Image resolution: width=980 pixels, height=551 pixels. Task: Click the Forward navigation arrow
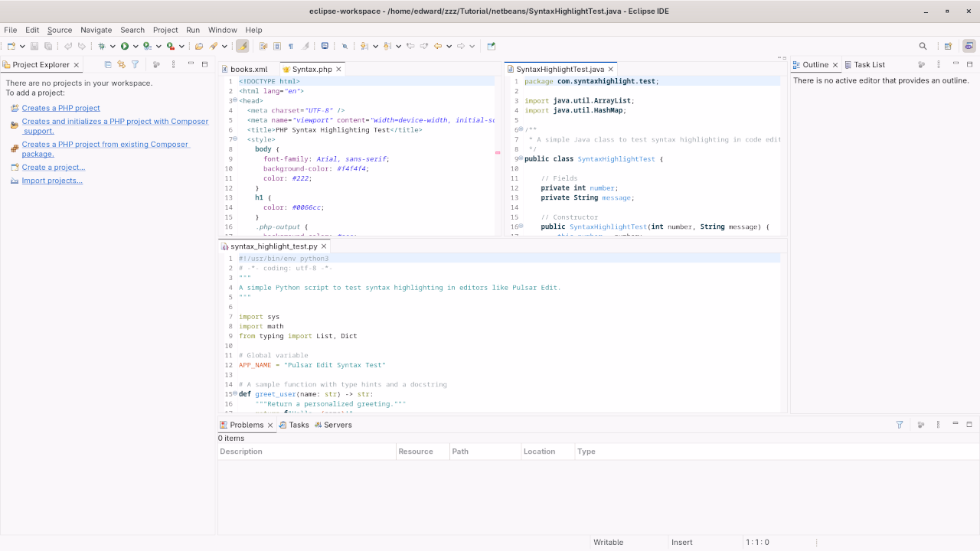click(461, 46)
